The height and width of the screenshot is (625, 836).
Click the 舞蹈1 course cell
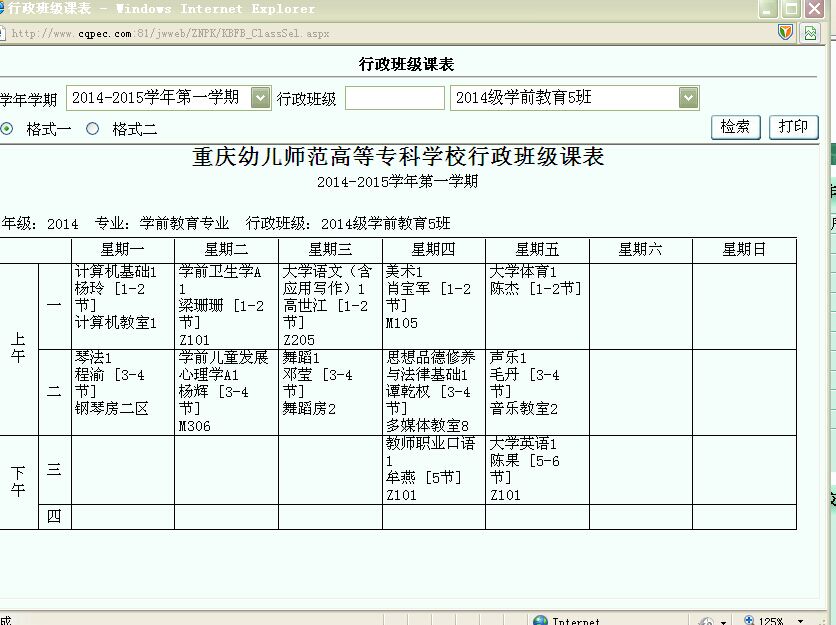point(330,392)
